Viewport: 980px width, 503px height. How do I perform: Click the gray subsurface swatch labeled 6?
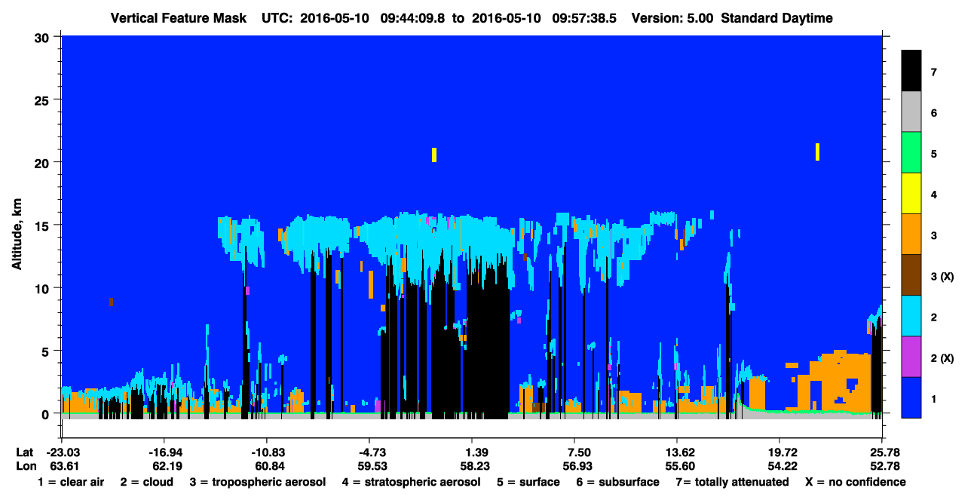(x=911, y=112)
